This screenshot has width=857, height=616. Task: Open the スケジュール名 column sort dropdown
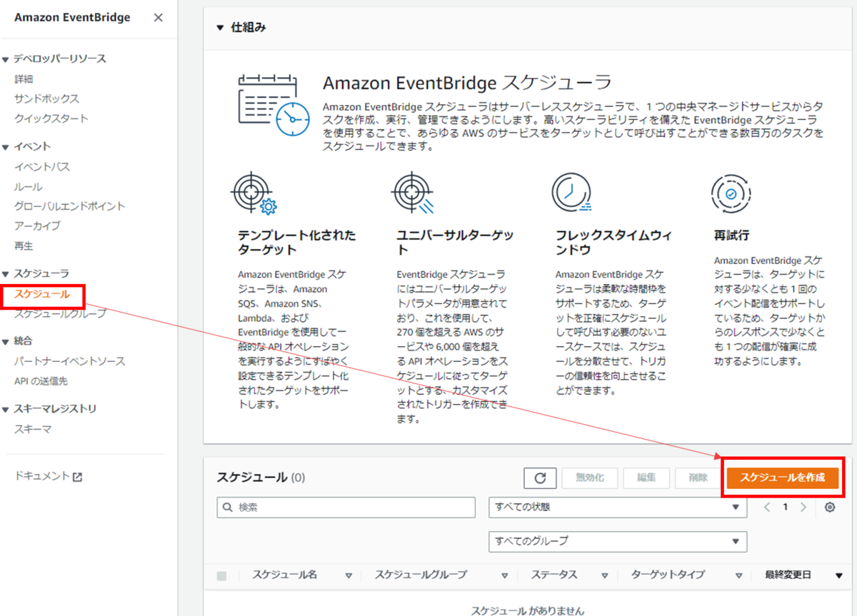tap(348, 575)
